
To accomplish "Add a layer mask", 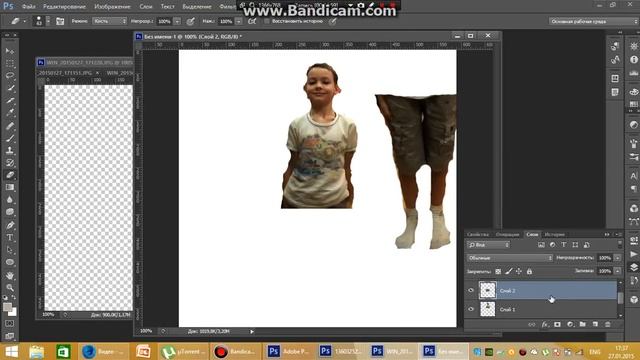I will [558, 324].
